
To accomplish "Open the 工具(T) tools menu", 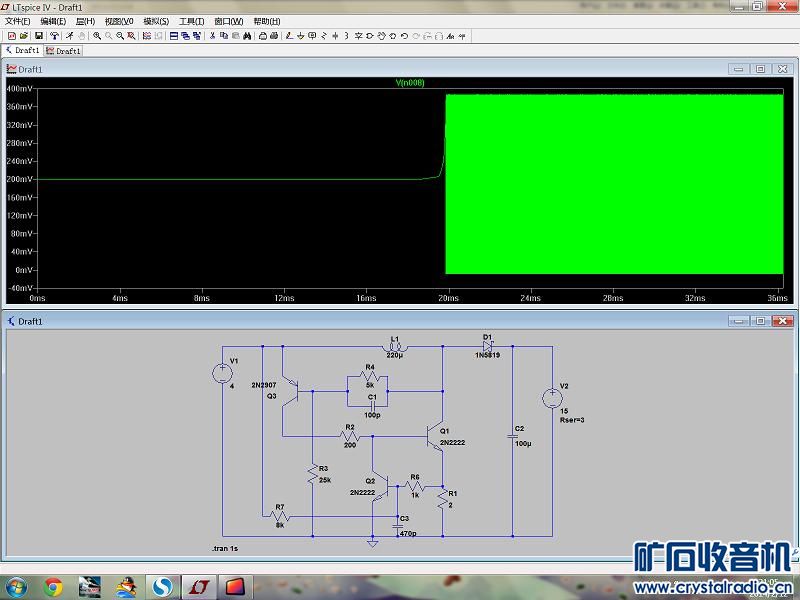I will pyautogui.click(x=191, y=21).
